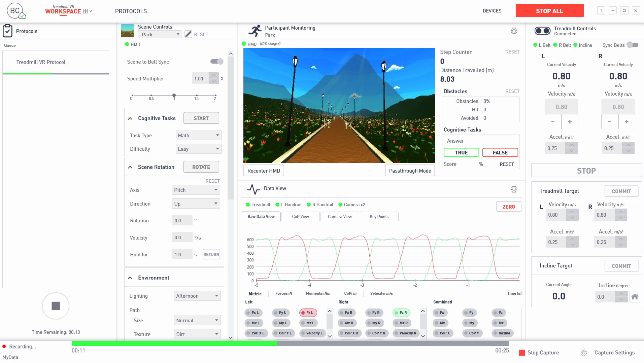This screenshot has height=363, width=644.
Task: Open the Participant Monitoring settings gear
Action: pos(514,31)
